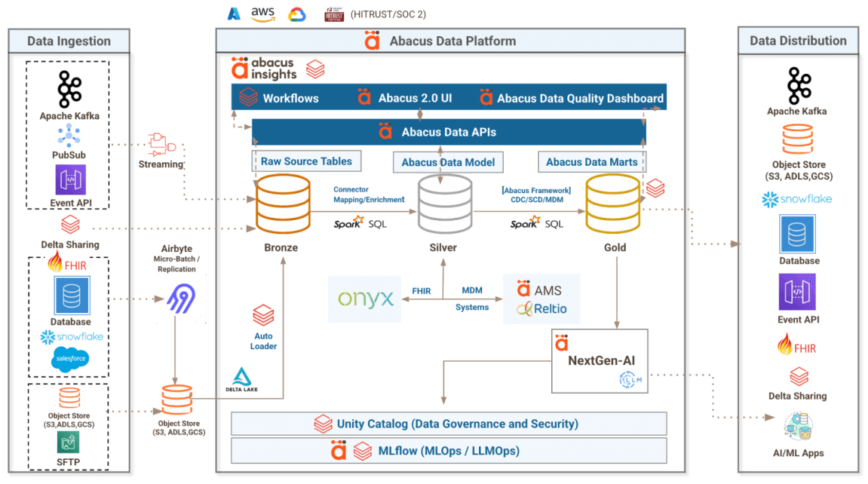Click Snowflake logo in Data Ingestion
This screenshot has width=868, height=484.
pyautogui.click(x=72, y=337)
